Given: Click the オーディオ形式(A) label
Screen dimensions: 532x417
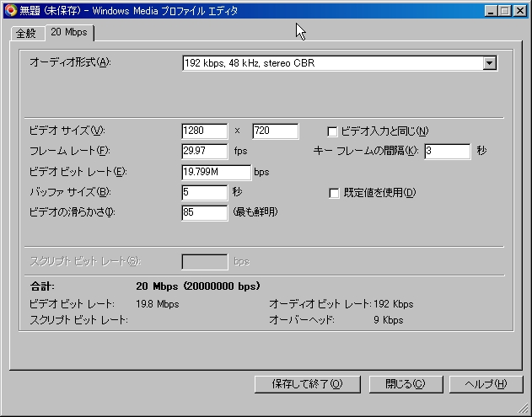Looking at the screenshot, I should (x=70, y=62).
